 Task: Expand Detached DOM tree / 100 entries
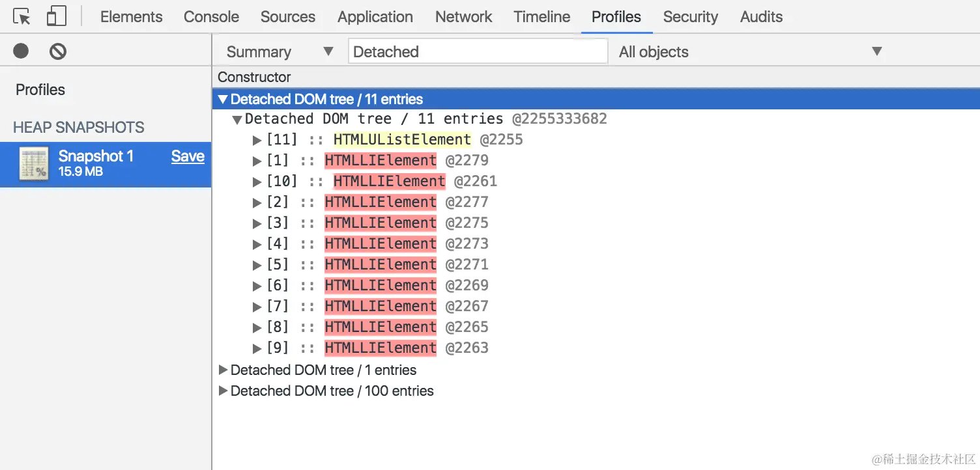pyautogui.click(x=223, y=391)
